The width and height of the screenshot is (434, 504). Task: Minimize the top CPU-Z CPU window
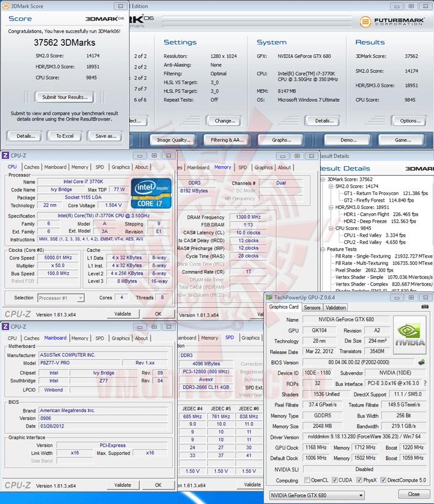[x=140, y=156]
